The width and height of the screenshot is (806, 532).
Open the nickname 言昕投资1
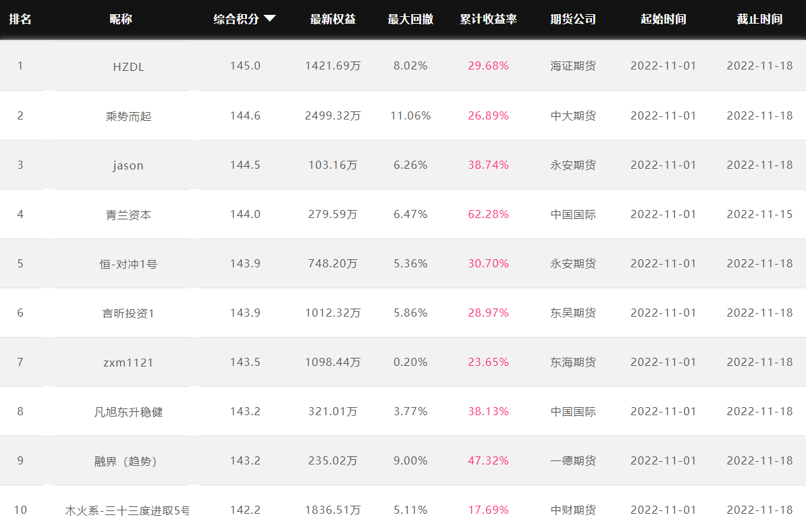128,313
